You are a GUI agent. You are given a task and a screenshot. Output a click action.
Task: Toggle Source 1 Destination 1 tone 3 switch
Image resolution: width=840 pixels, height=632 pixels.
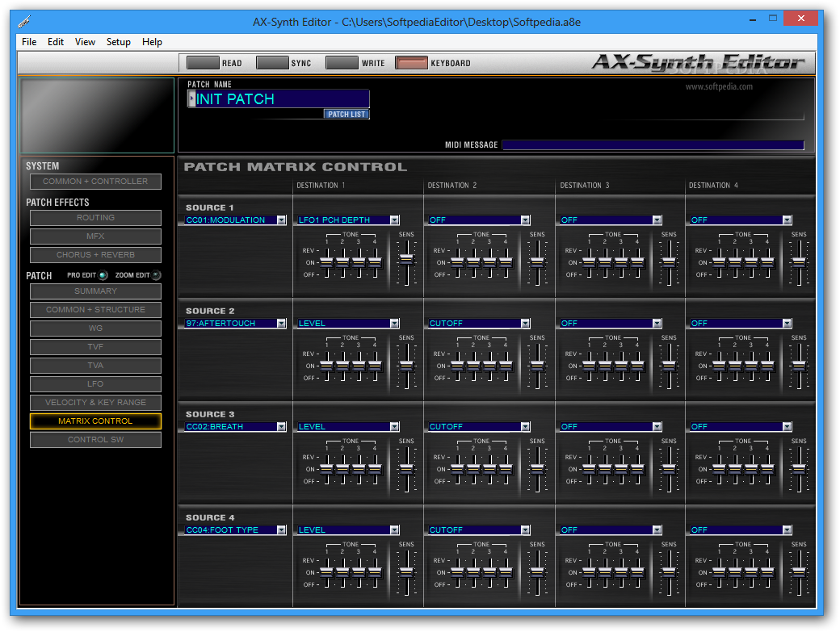click(x=359, y=262)
